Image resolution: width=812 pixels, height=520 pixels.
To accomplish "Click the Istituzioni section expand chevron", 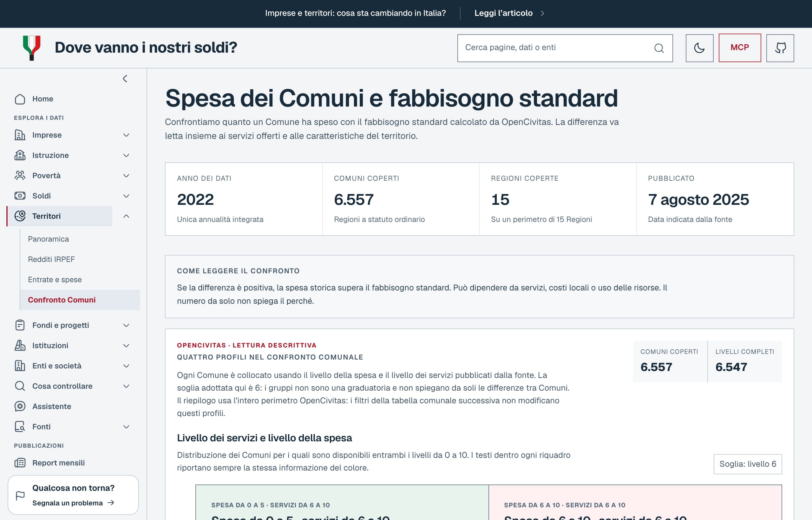I will [126, 345].
